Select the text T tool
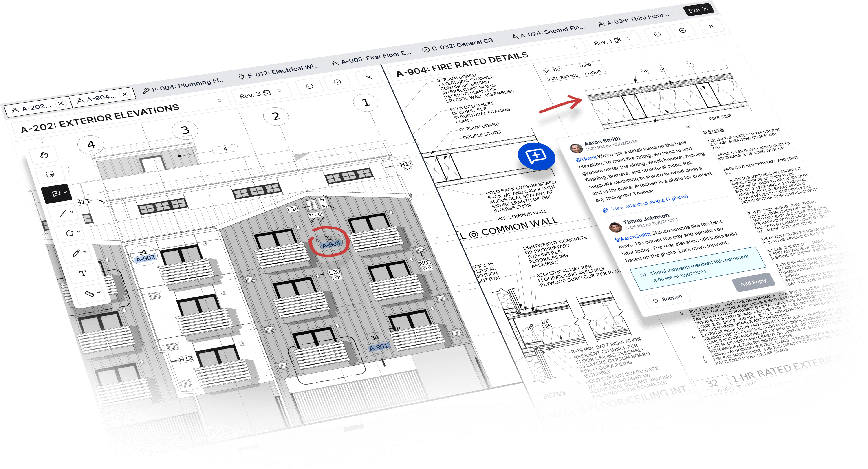This screenshot has width=868, height=469. click(83, 274)
